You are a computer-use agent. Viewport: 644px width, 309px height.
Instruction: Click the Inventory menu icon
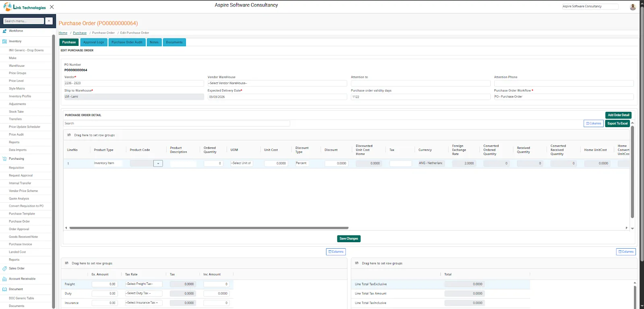coord(4,41)
